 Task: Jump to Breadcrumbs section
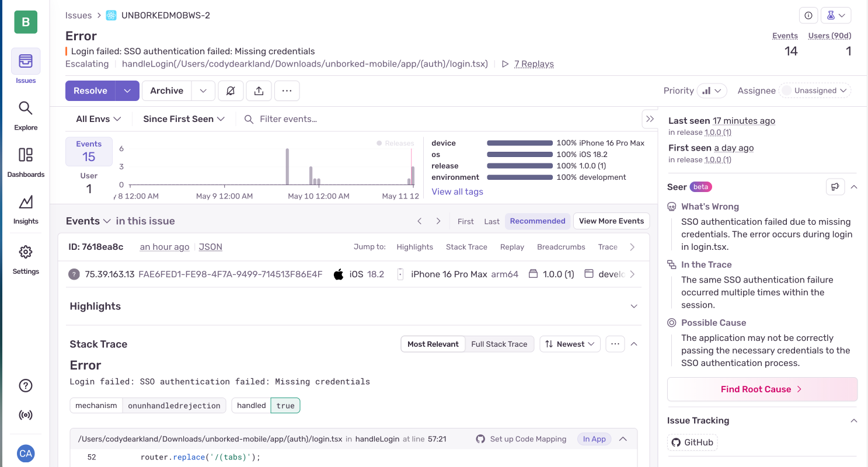tap(561, 247)
